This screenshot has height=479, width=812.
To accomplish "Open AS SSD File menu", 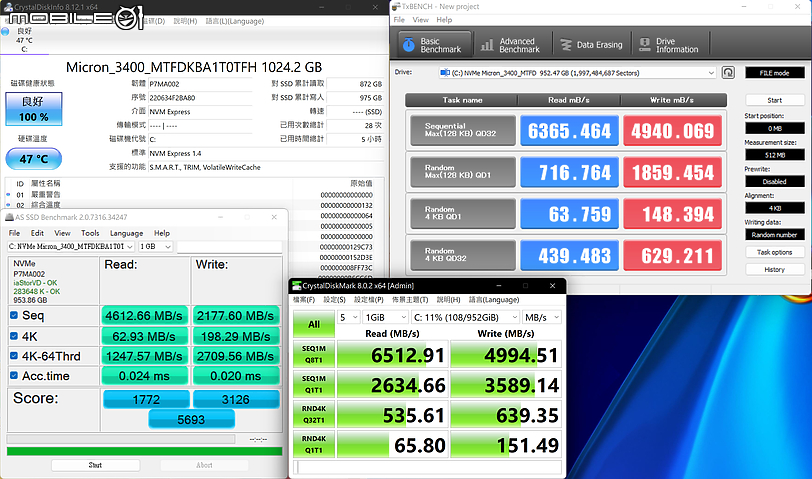I will click(14, 233).
